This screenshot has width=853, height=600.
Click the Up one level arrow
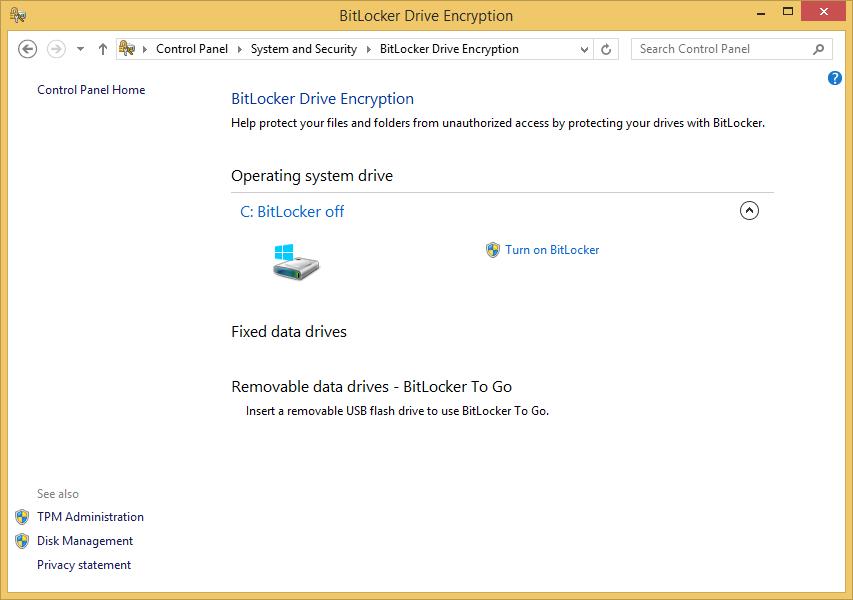click(x=103, y=49)
